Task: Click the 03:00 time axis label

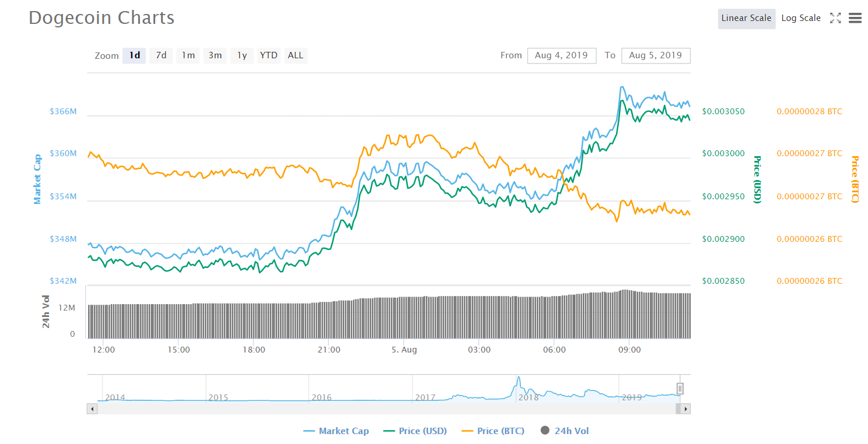Action: [479, 350]
